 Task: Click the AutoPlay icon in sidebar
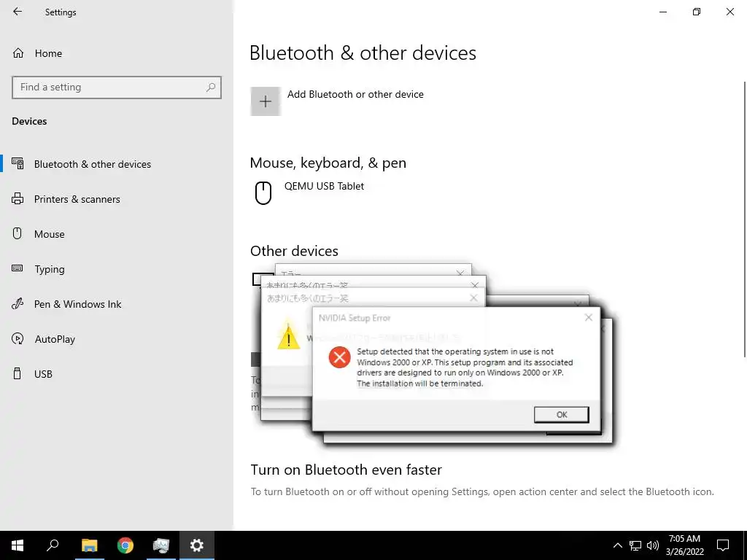(18, 338)
